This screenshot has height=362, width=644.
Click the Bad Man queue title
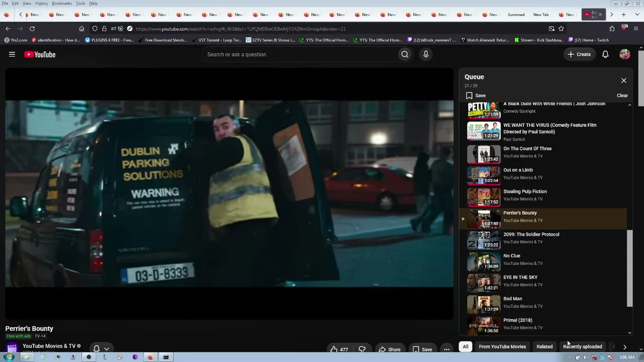[x=513, y=299]
